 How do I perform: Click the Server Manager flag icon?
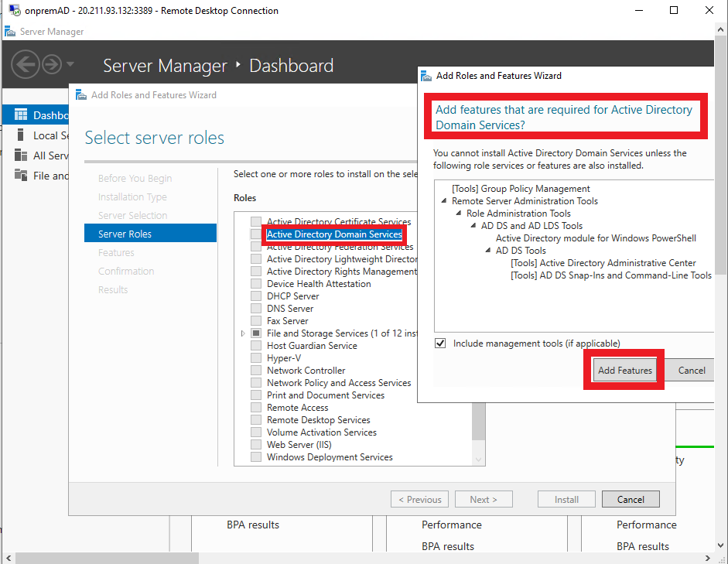[x=10, y=32]
